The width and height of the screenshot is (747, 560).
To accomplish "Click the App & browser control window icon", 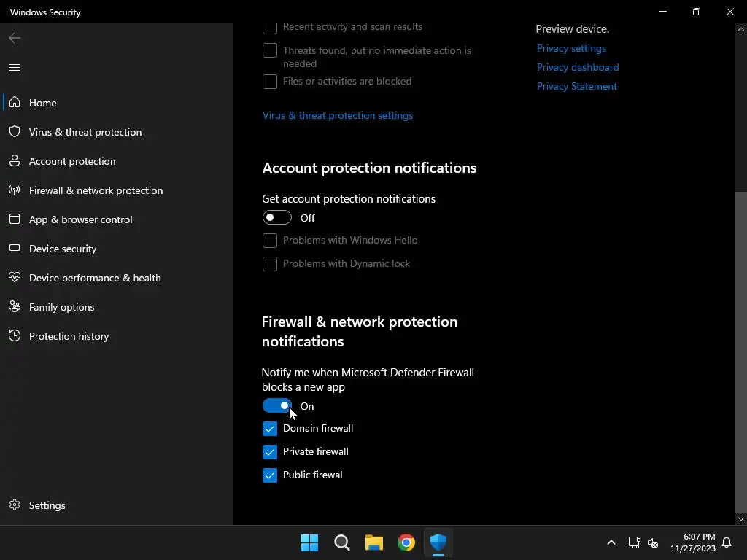I will point(15,219).
